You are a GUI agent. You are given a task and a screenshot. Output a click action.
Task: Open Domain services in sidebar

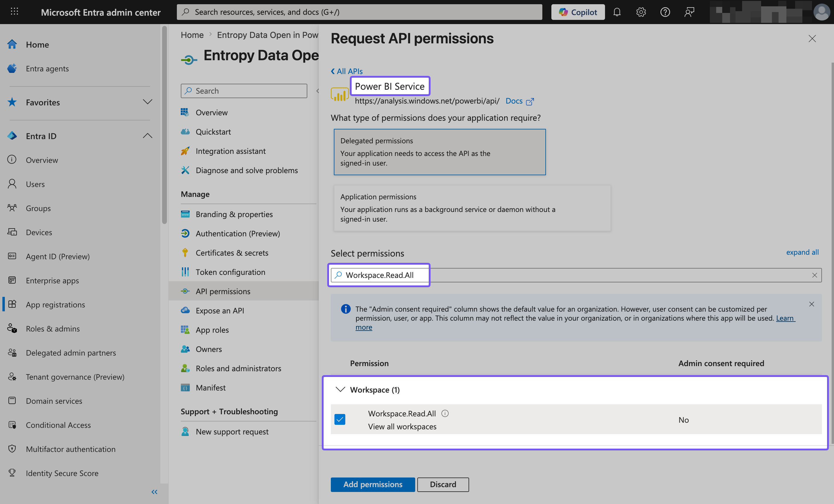coord(54,400)
